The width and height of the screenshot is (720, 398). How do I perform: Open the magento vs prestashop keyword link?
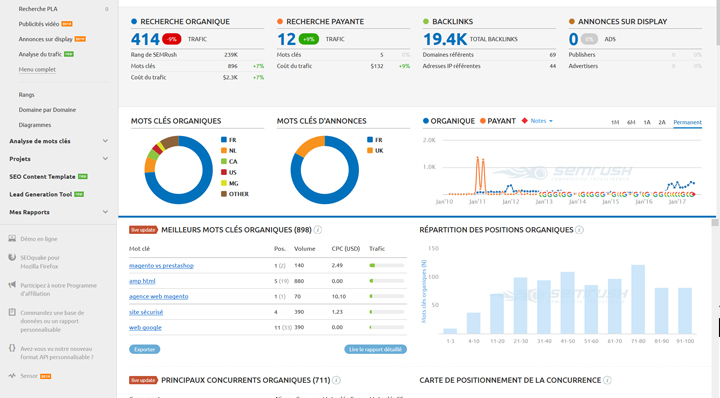pos(161,266)
